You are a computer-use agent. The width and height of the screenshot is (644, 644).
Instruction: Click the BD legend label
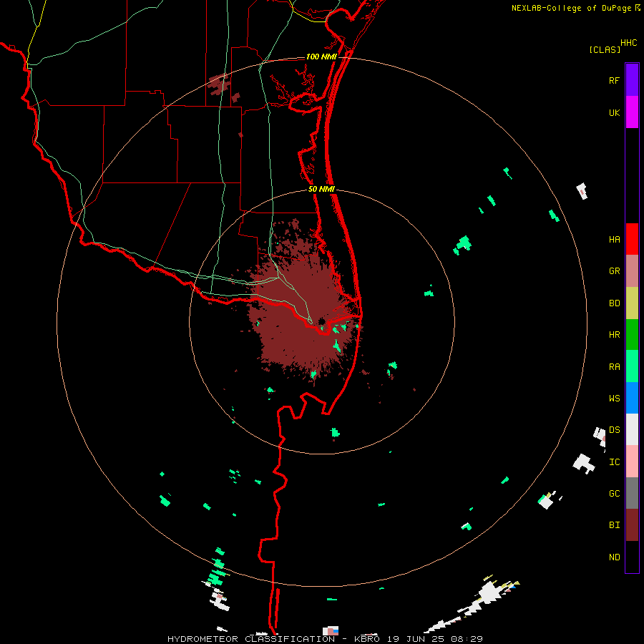pyautogui.click(x=614, y=303)
